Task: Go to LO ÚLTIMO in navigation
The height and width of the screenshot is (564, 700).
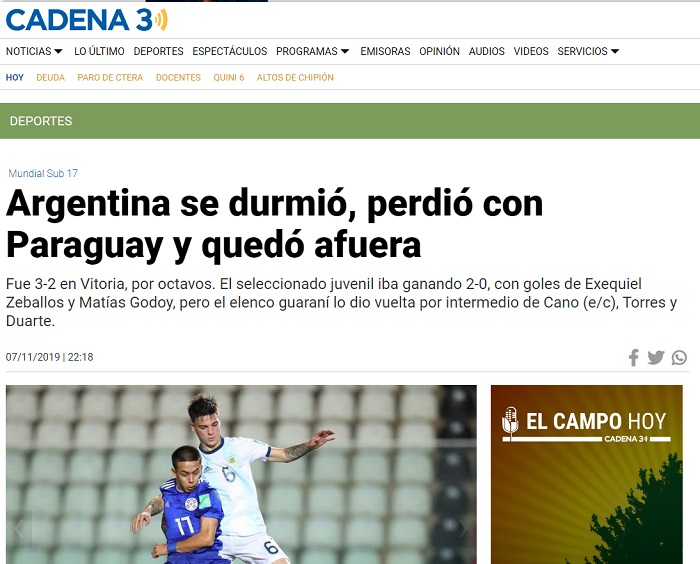Action: point(99,51)
